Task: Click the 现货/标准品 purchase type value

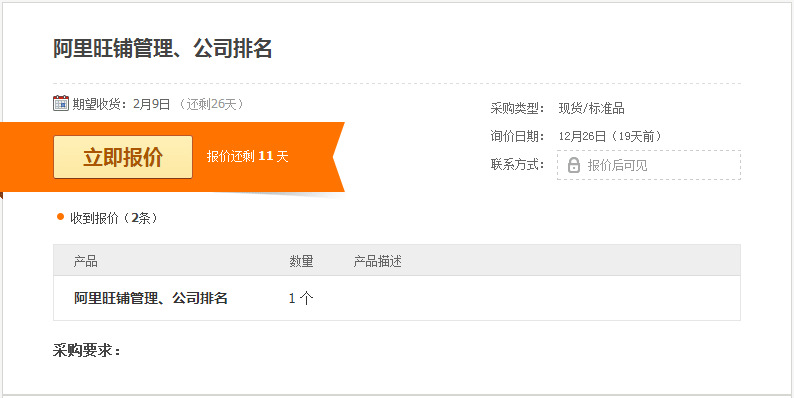Action: pyautogui.click(x=591, y=108)
